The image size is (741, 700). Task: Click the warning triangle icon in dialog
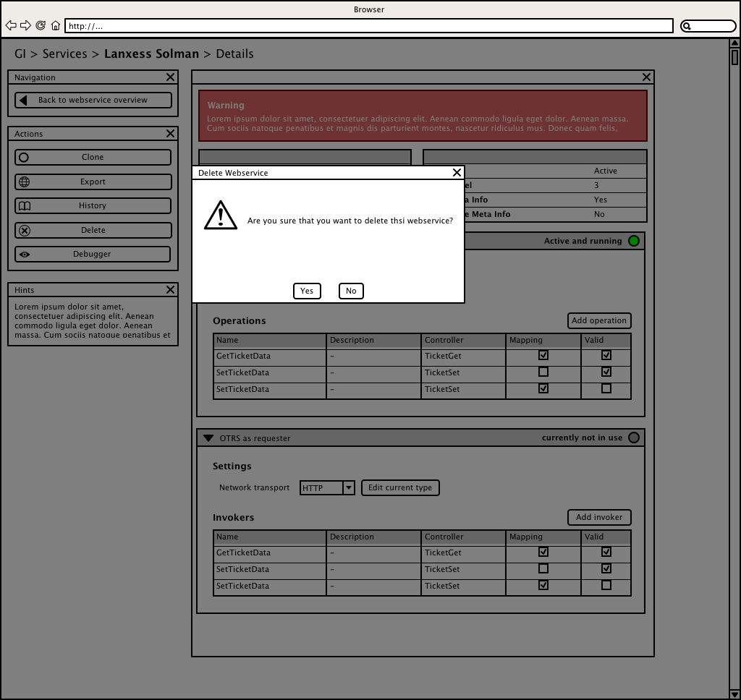pos(221,215)
